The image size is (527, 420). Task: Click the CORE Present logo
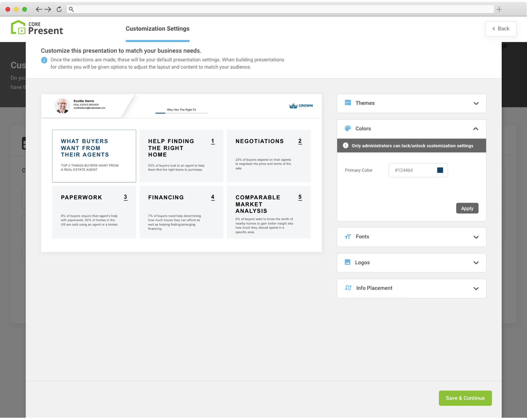[37, 27]
